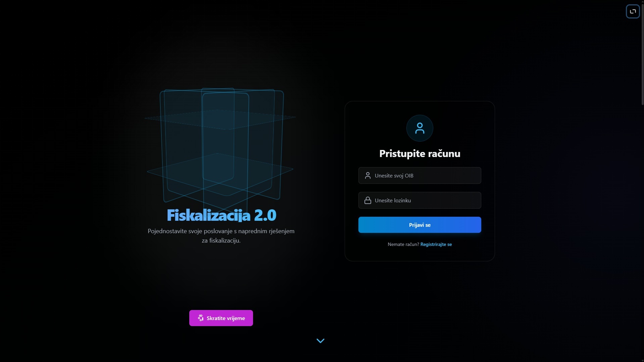The image size is (644, 362).
Task: Click the padlock icon inside password field
Action: click(368, 200)
